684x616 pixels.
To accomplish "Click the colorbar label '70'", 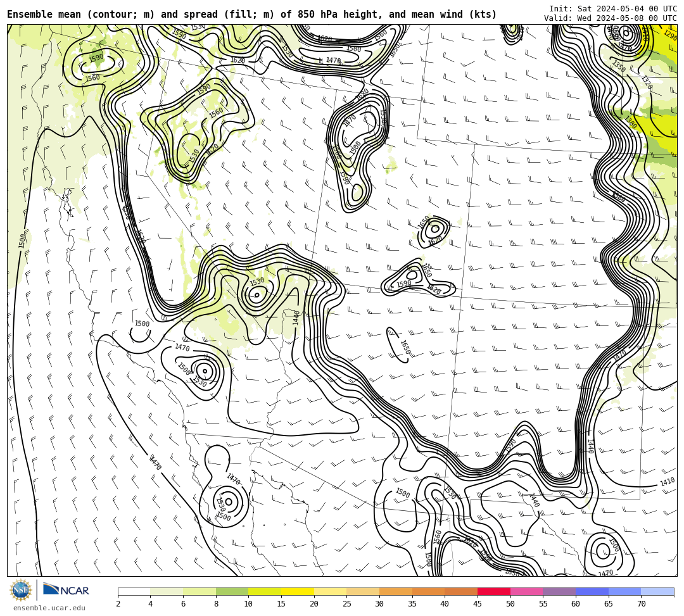I will pos(641,604).
